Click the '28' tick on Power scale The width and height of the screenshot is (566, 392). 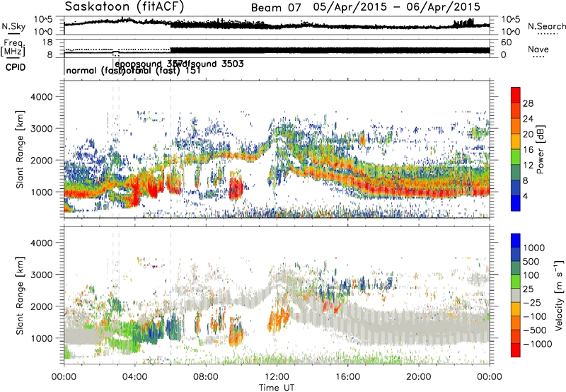(x=528, y=103)
